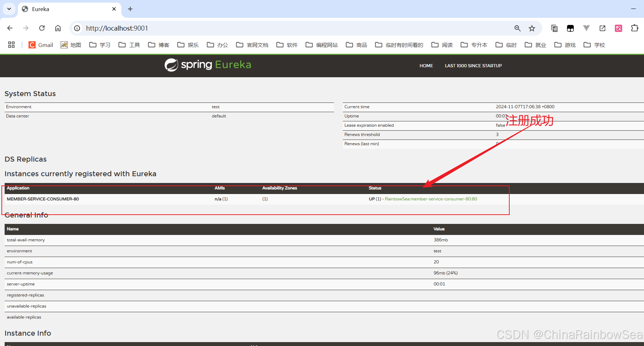This screenshot has height=346, width=644.
Task: Click the copy pages extension icon
Action: click(554, 28)
